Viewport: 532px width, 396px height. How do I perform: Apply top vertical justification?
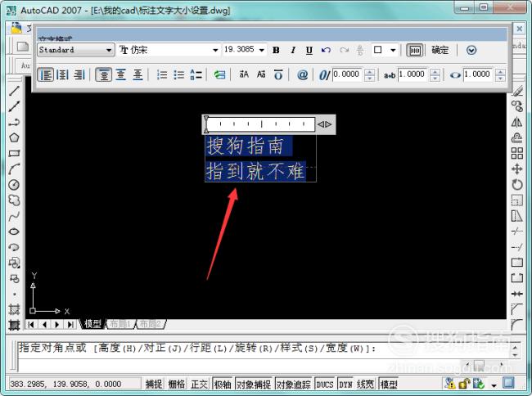point(103,74)
